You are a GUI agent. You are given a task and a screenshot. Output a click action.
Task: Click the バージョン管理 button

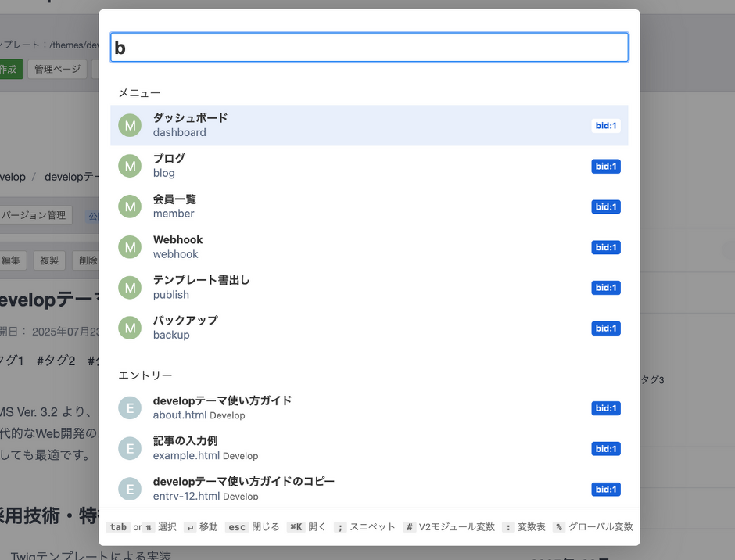coord(35,214)
